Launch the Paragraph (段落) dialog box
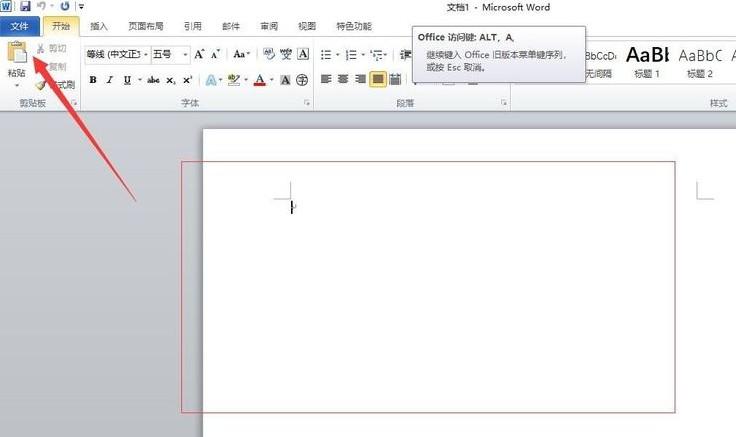 pyautogui.click(x=504, y=103)
